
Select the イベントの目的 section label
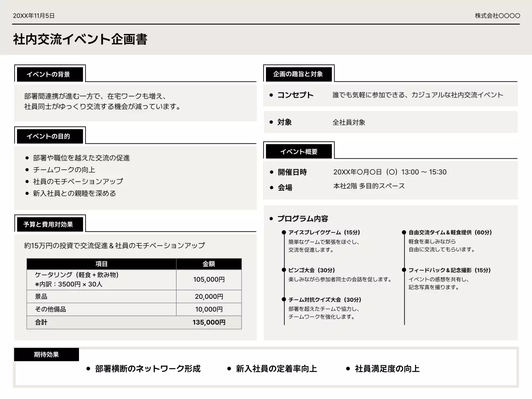(49, 136)
